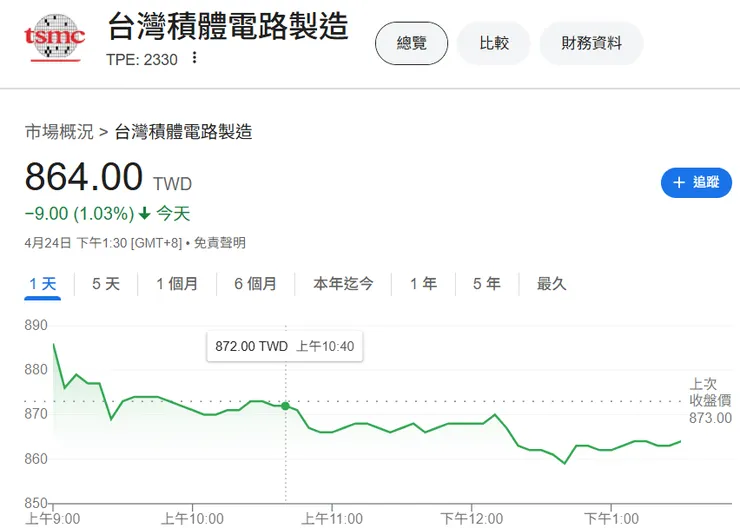Select the 1 個月 time range

click(177, 284)
